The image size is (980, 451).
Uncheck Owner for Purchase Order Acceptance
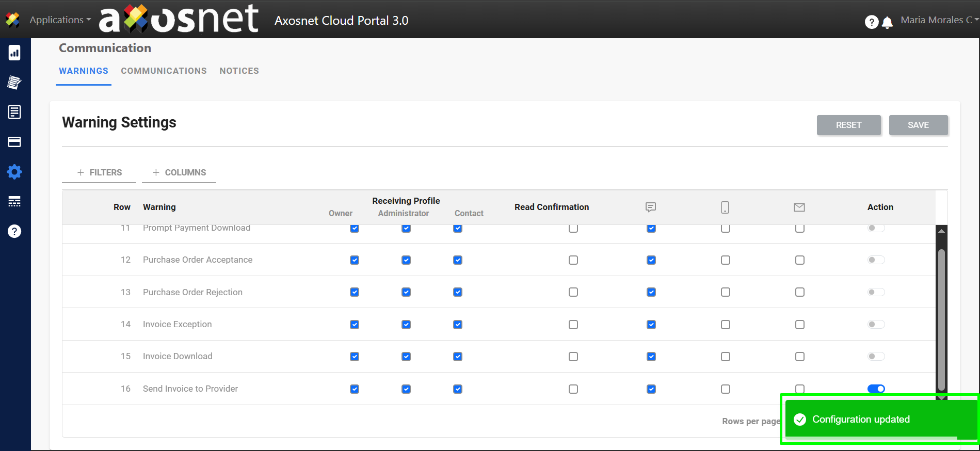coord(355,260)
